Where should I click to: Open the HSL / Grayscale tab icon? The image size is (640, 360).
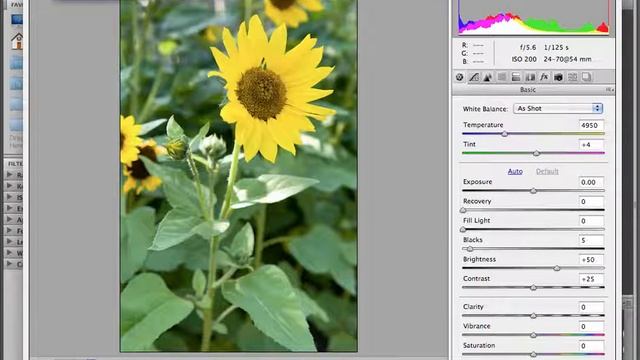pyautogui.click(x=502, y=77)
